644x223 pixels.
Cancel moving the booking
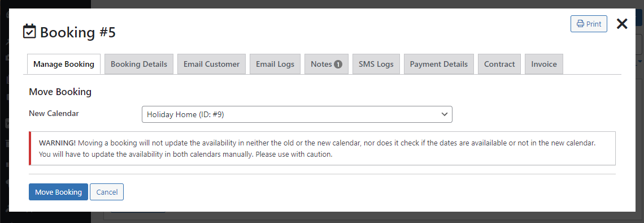coord(107,192)
